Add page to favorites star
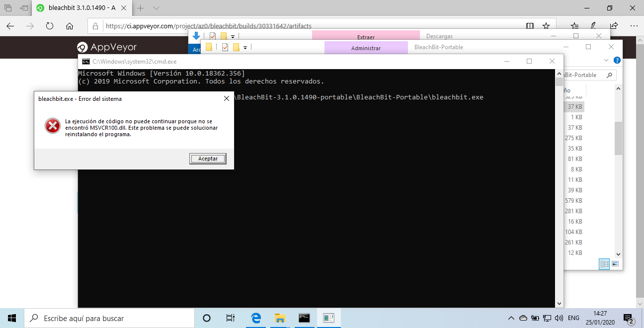The width and height of the screenshot is (644, 328). coord(546,26)
